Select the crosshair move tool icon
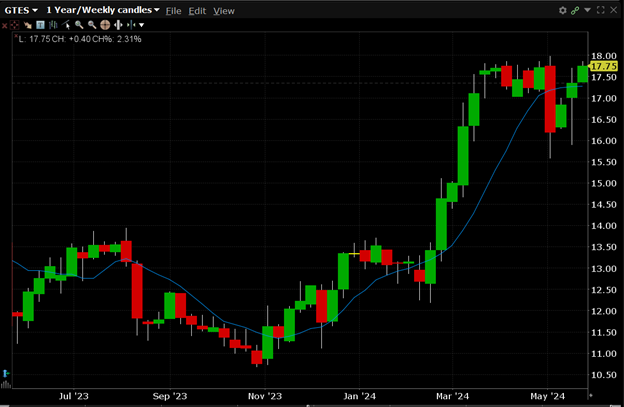The height and width of the screenshot is (407, 624). [x=14, y=25]
